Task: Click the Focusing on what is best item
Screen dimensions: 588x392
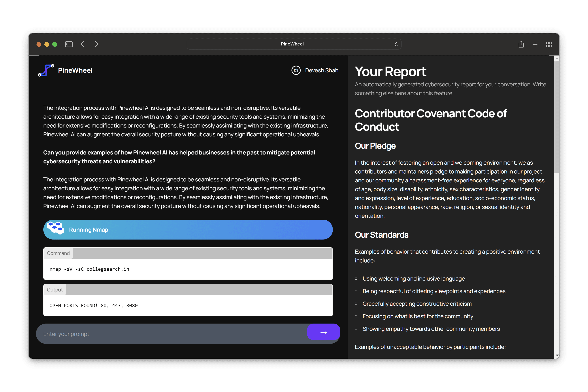Action: click(x=418, y=316)
